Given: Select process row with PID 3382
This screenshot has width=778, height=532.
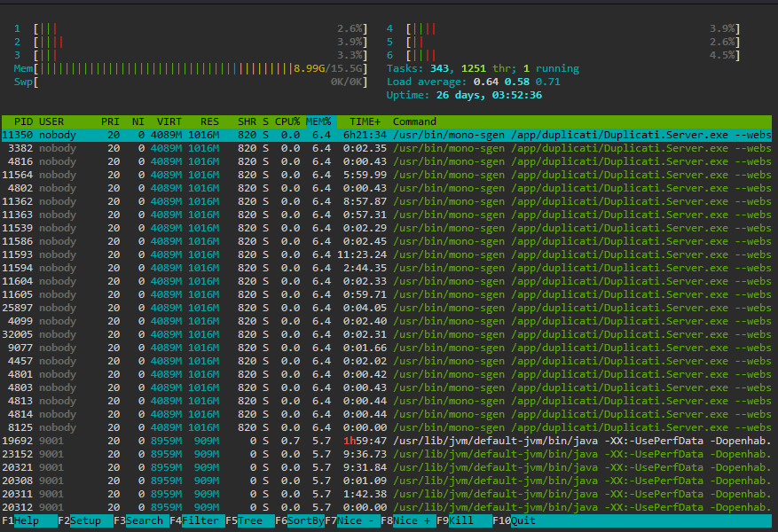Looking at the screenshot, I should click(387, 148).
